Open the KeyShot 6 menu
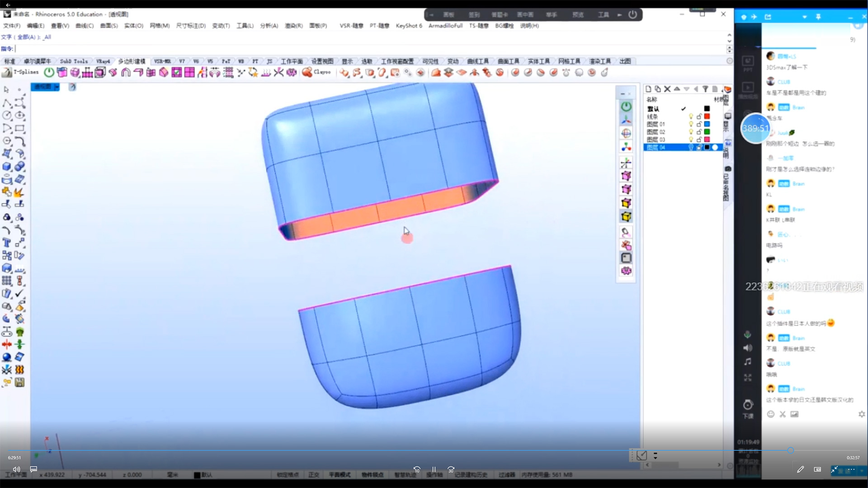 pyautogui.click(x=409, y=26)
